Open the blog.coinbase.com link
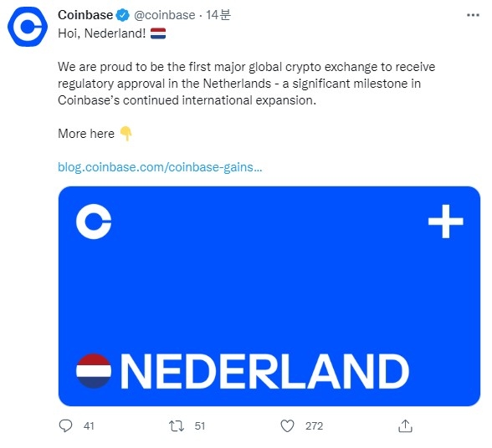 point(160,167)
